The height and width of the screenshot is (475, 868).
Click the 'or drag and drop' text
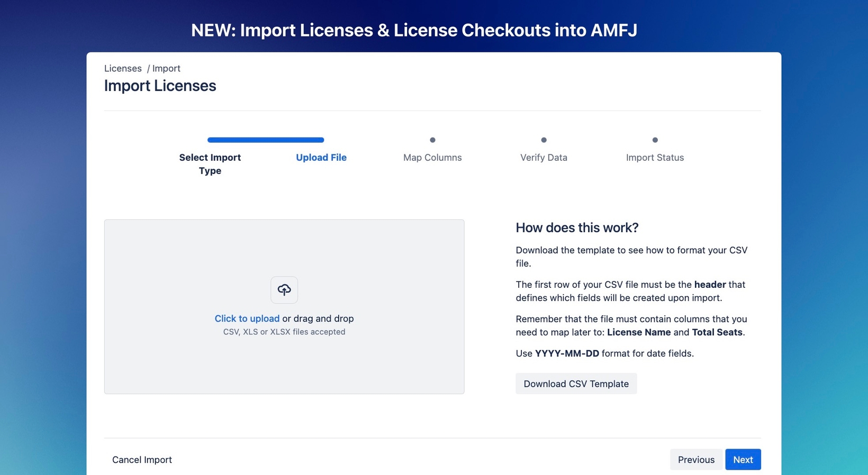318,318
